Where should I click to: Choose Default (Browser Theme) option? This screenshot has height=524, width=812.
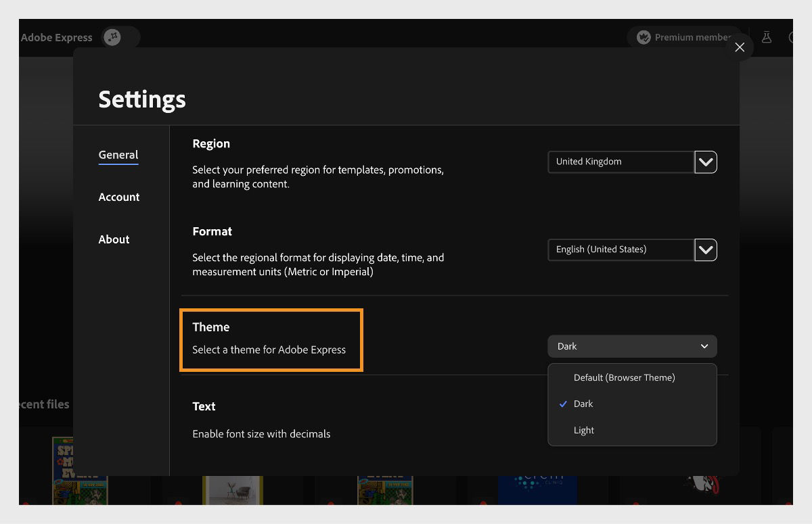632,377
